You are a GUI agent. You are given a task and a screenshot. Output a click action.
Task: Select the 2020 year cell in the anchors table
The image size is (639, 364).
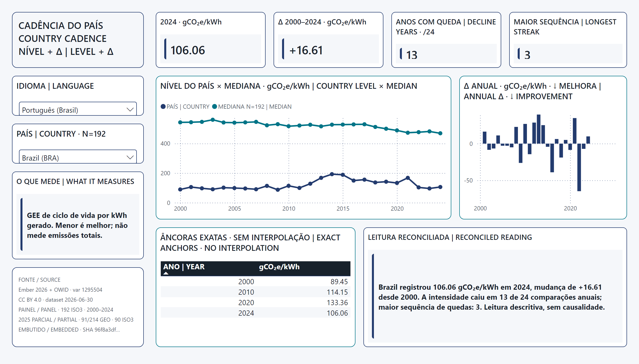click(x=246, y=303)
